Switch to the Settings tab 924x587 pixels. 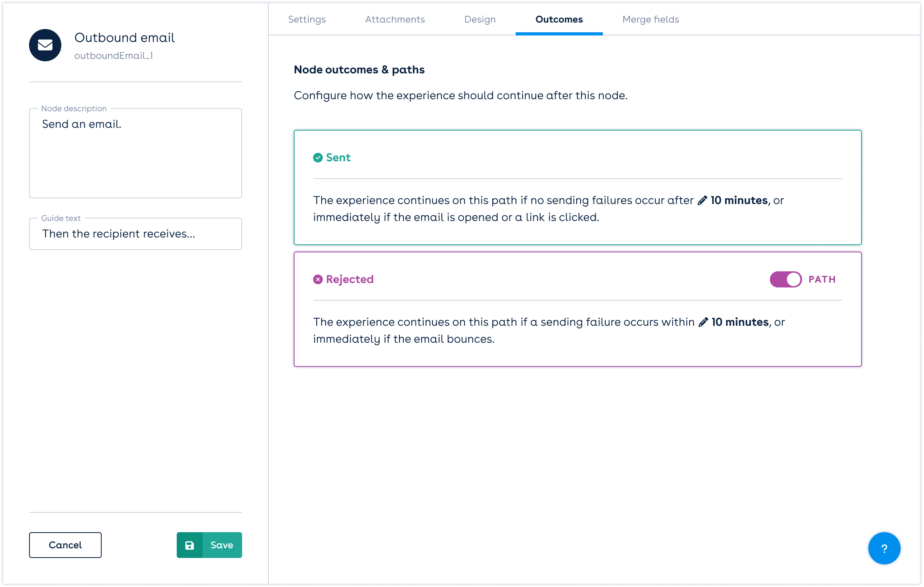(x=307, y=19)
